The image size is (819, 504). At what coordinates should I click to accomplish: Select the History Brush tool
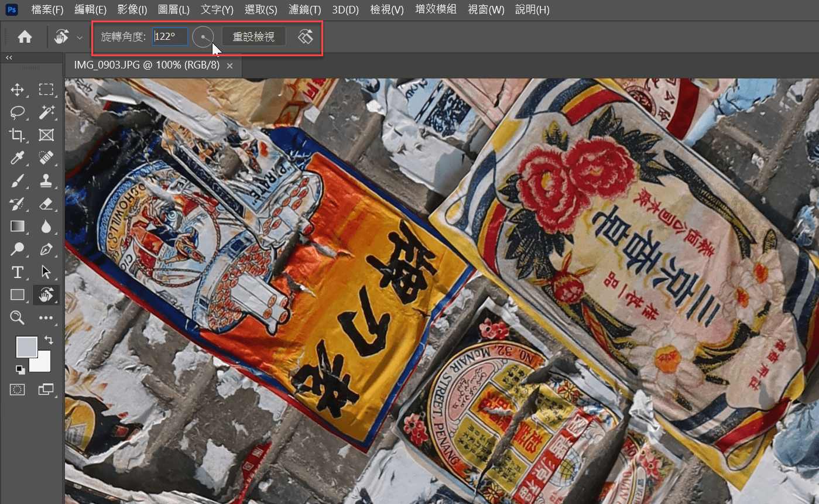point(17,204)
